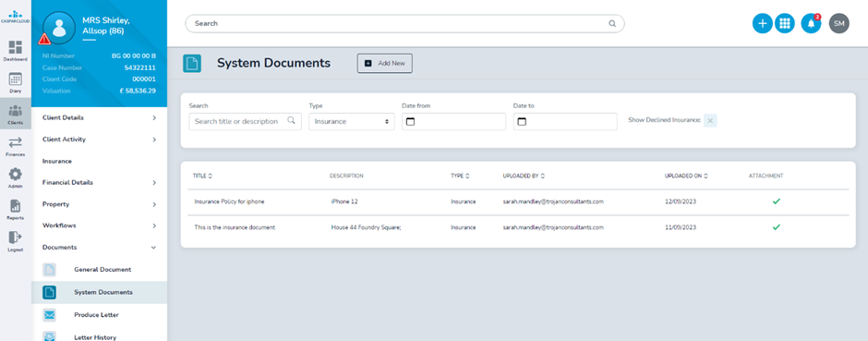This screenshot has height=341, width=868.
Task: Click the client profile avatar
Action: point(59,28)
